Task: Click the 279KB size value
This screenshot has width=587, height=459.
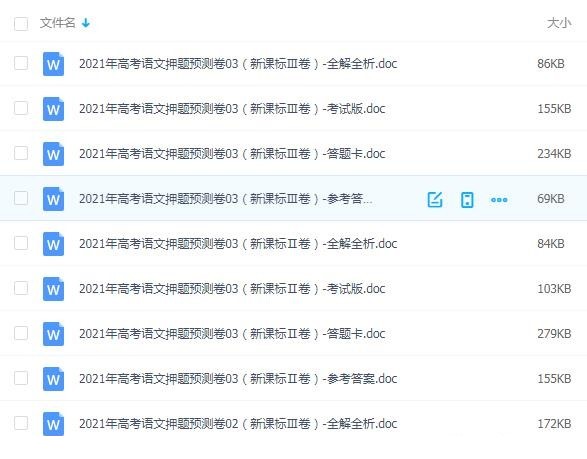Action: pyautogui.click(x=554, y=333)
